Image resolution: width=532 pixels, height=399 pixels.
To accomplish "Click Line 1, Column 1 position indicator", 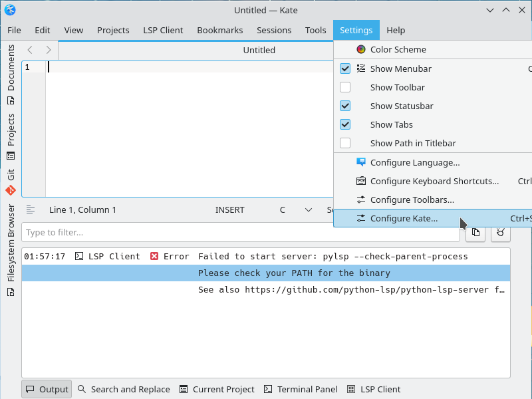I will tap(82, 209).
